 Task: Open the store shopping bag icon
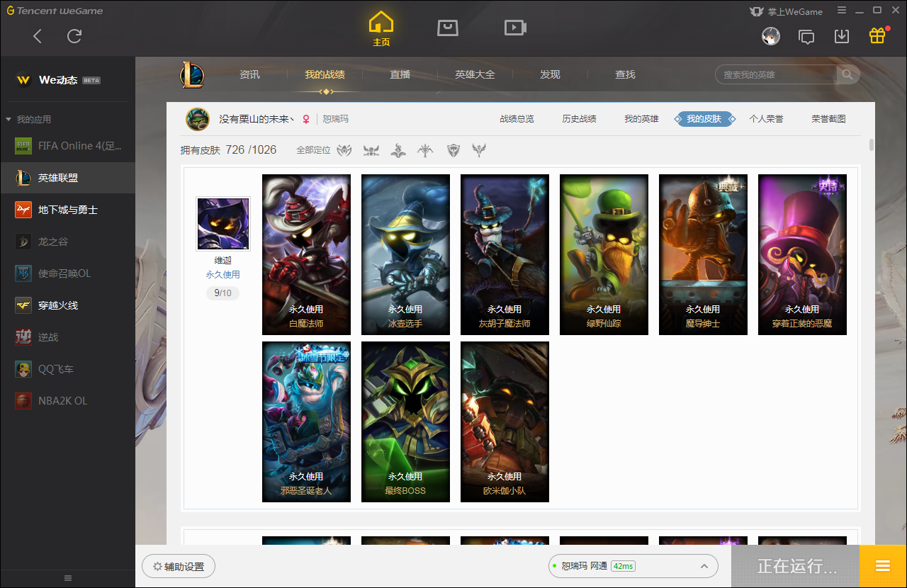tap(448, 28)
